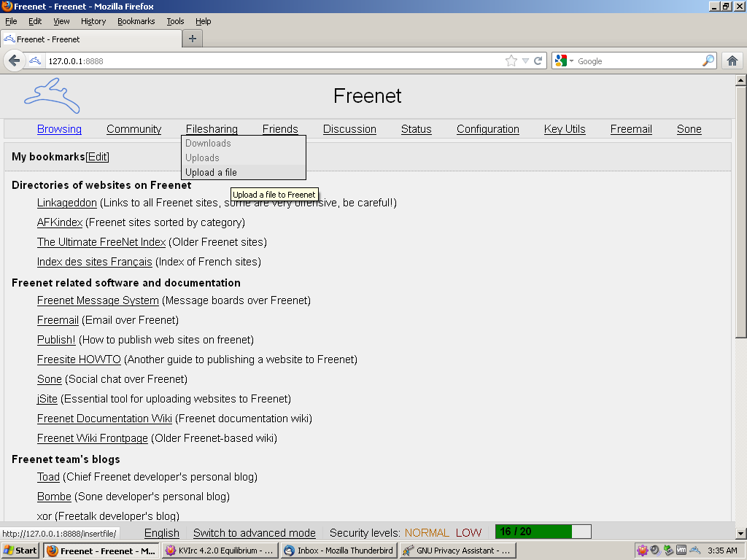
Task: Open the Help menu
Action: 203,21
